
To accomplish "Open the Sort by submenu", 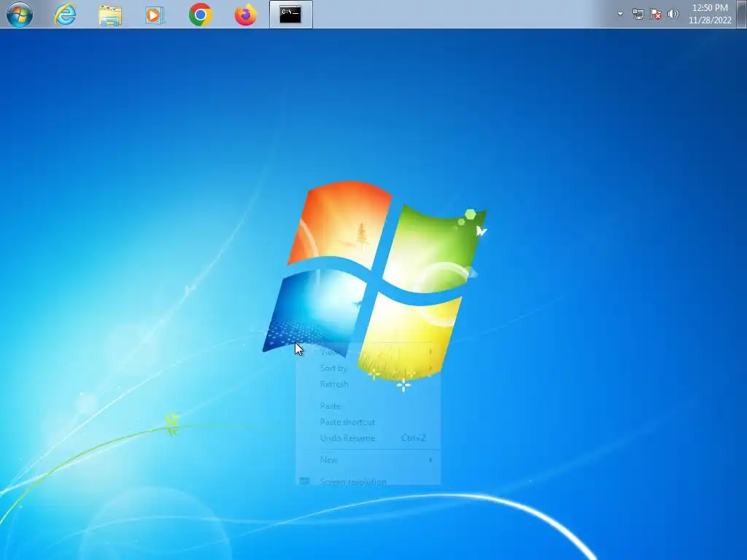I will pos(368,368).
